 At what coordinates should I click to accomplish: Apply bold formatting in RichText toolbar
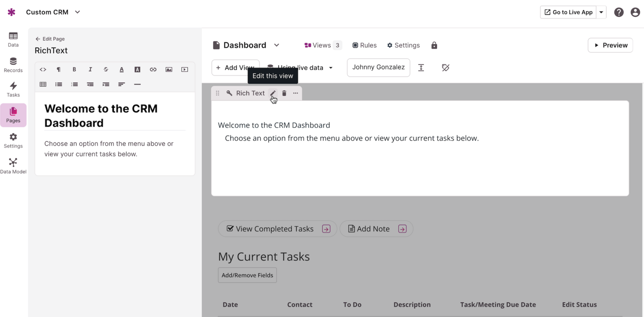click(74, 69)
